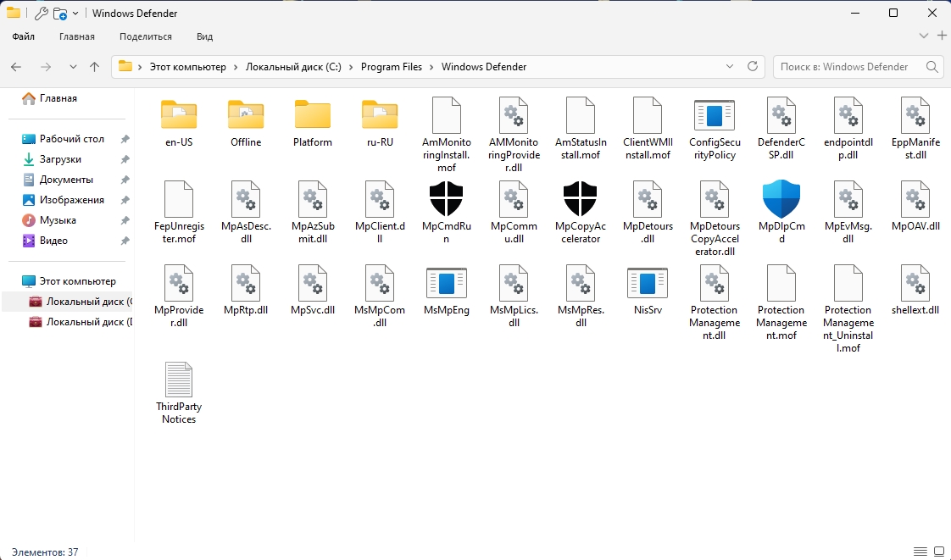
Task: Select the shellext.dll file
Action: click(915, 284)
